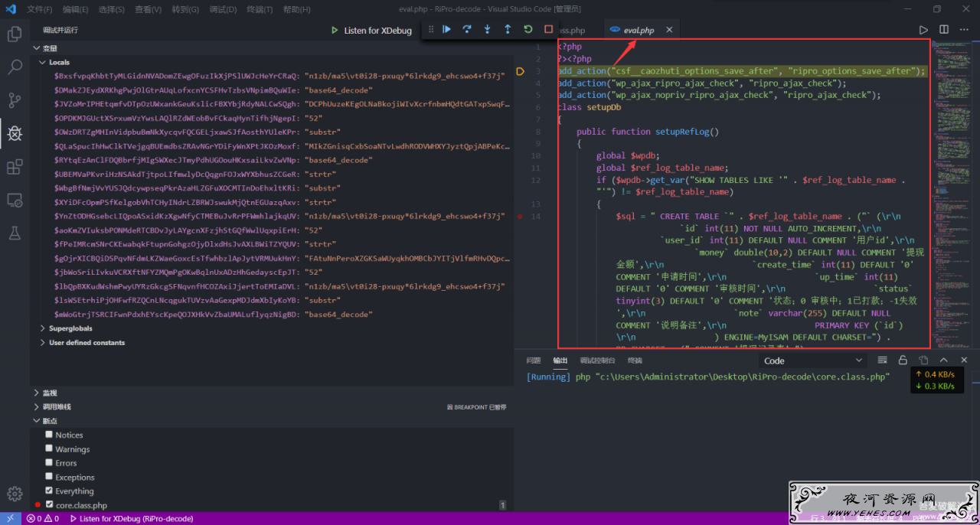980x525 pixels.
Task: Click the Split Editor icon
Action: pos(944,30)
